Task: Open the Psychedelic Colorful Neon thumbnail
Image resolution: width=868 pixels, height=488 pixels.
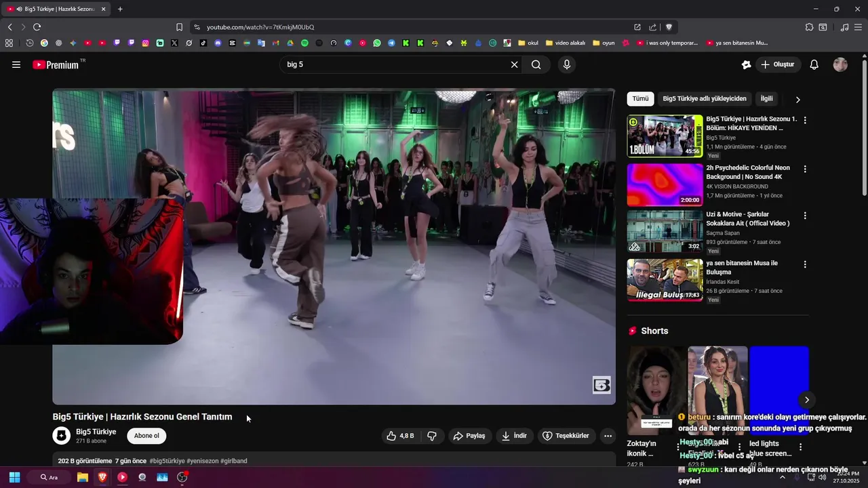Action: [665, 184]
